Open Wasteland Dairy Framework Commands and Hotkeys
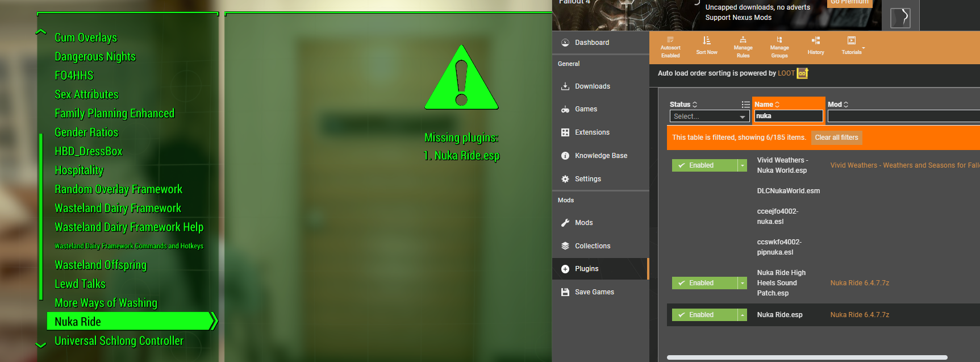 [129, 246]
